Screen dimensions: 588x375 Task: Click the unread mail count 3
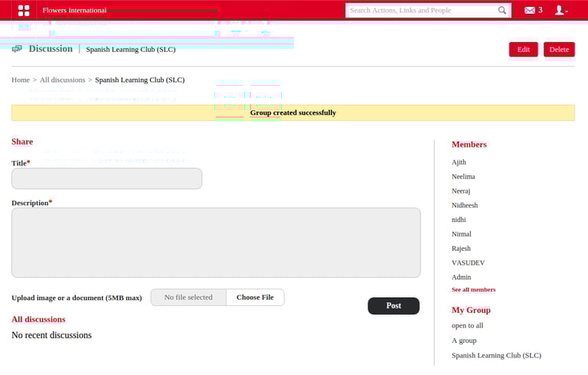pyautogui.click(x=541, y=10)
